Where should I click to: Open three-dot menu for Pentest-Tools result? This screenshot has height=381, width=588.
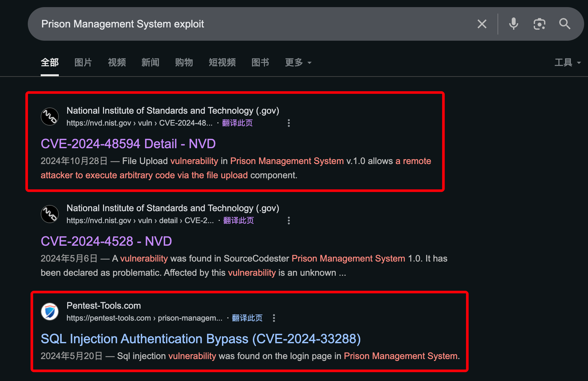pos(274,318)
